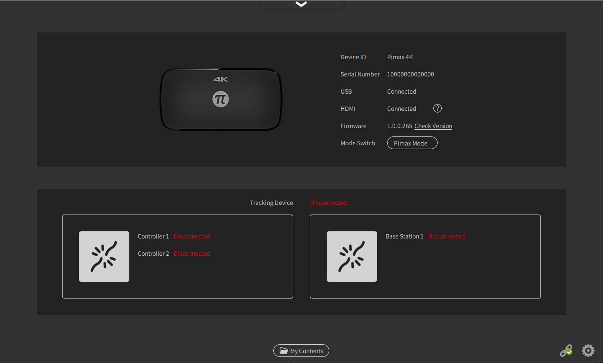Click the HDMI help question mark icon

438,108
